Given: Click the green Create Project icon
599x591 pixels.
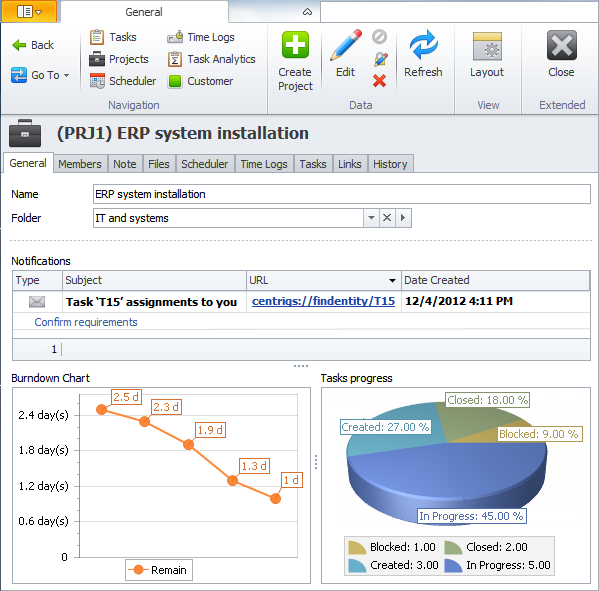Looking at the screenshot, I should (295, 45).
